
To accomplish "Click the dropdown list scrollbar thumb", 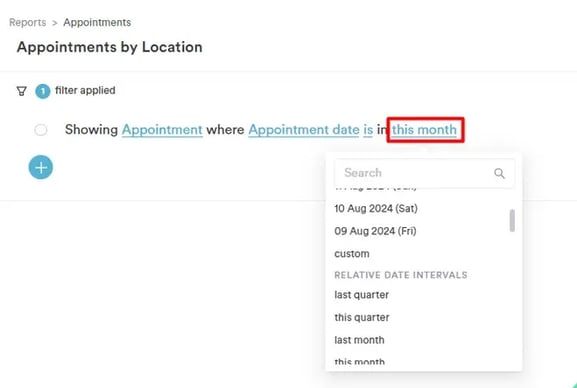I will tap(512, 221).
